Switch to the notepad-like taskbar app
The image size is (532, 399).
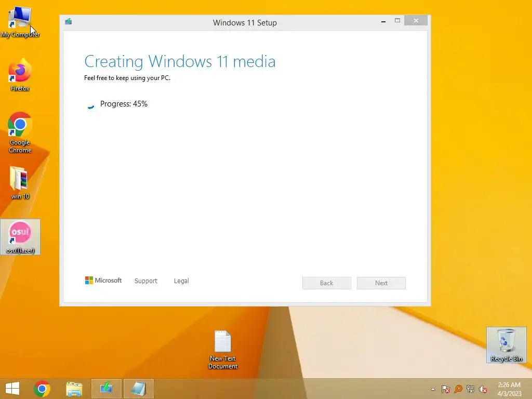(x=138, y=389)
